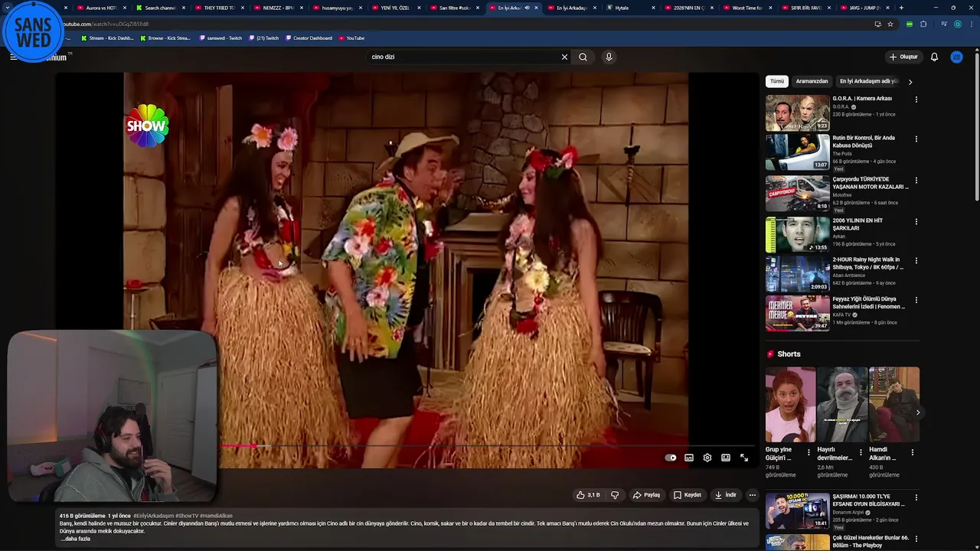Image resolution: width=980 pixels, height=551 pixels.
Task: Open options for Çarpıyordu Türkiye'de video
Action: point(916,181)
